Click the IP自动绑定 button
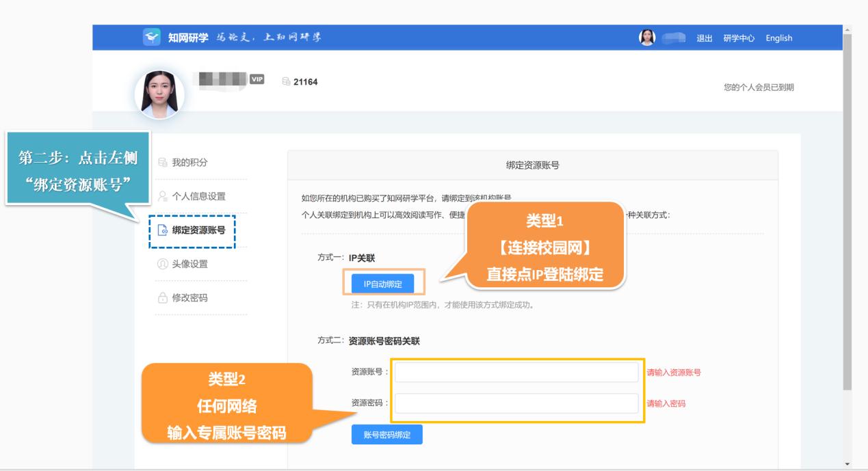Screen dimensions: 868x471 tap(382, 284)
